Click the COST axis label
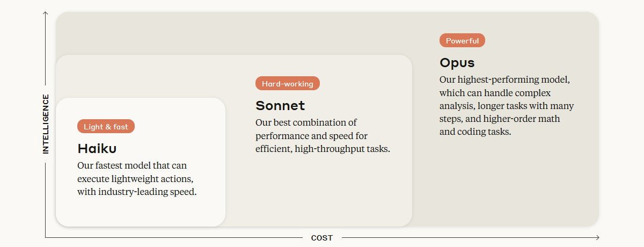 point(322,237)
